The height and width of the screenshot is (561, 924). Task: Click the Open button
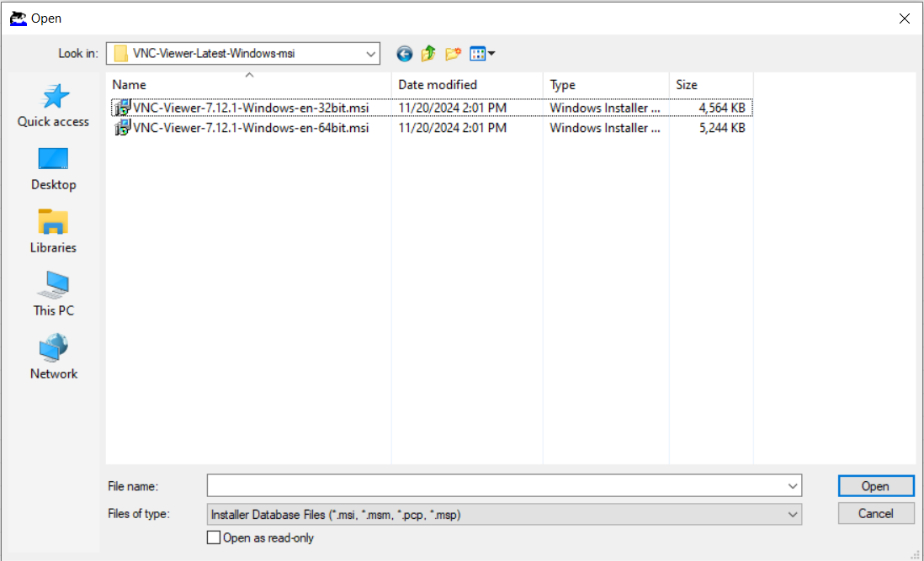point(876,486)
